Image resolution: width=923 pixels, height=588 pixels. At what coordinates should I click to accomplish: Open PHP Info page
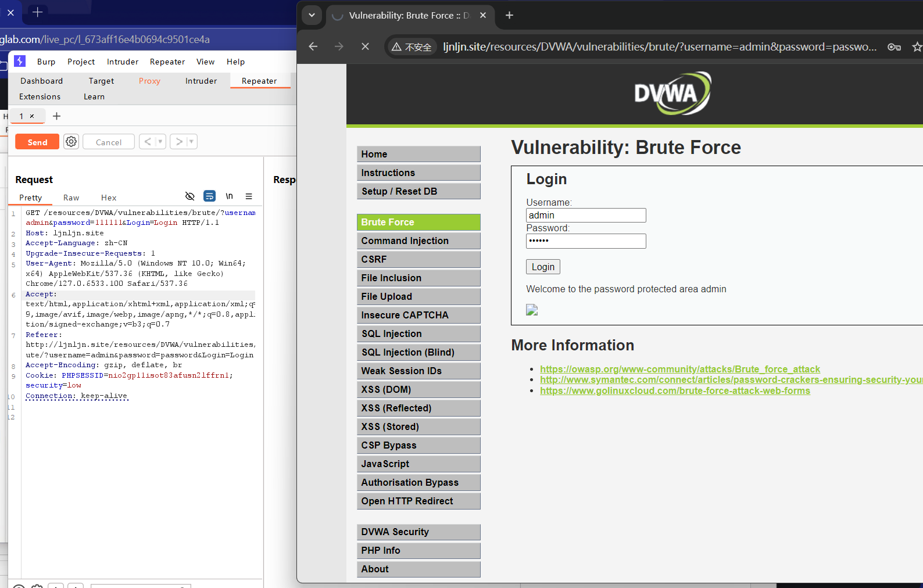coord(418,550)
